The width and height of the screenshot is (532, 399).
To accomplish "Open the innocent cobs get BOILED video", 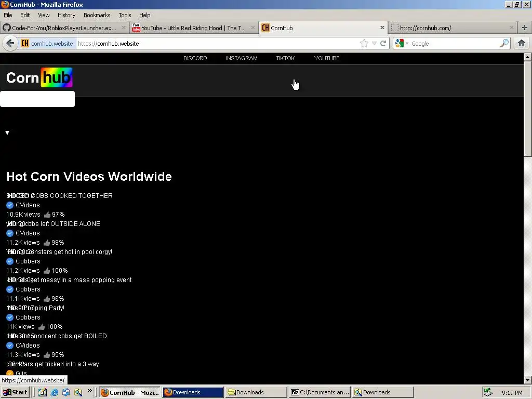I will pyautogui.click(x=57, y=336).
